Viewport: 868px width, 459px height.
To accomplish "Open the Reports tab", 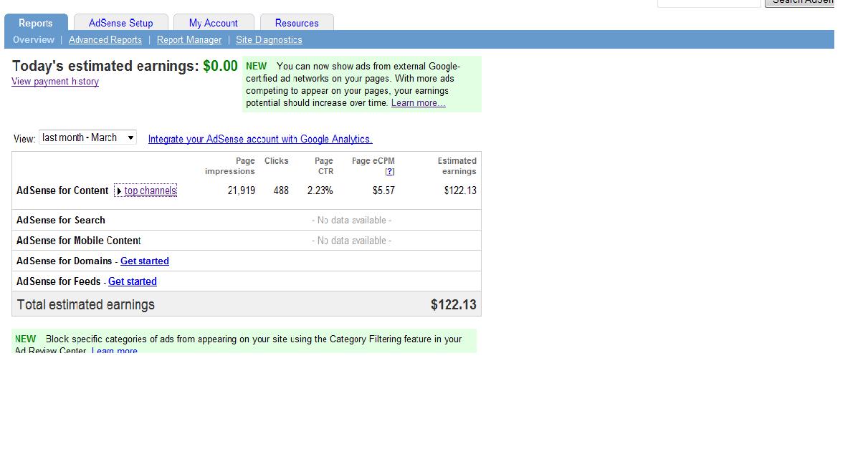I will [36, 23].
